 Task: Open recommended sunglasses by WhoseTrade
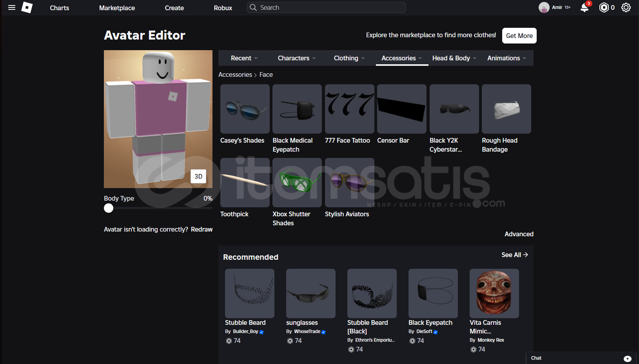click(311, 293)
